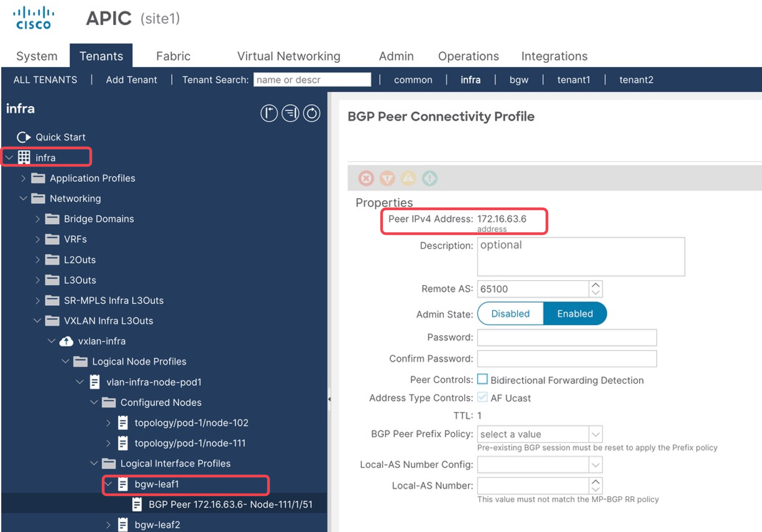Click the orange major fault icon
This screenshot has width=762, height=532.
pos(387,178)
